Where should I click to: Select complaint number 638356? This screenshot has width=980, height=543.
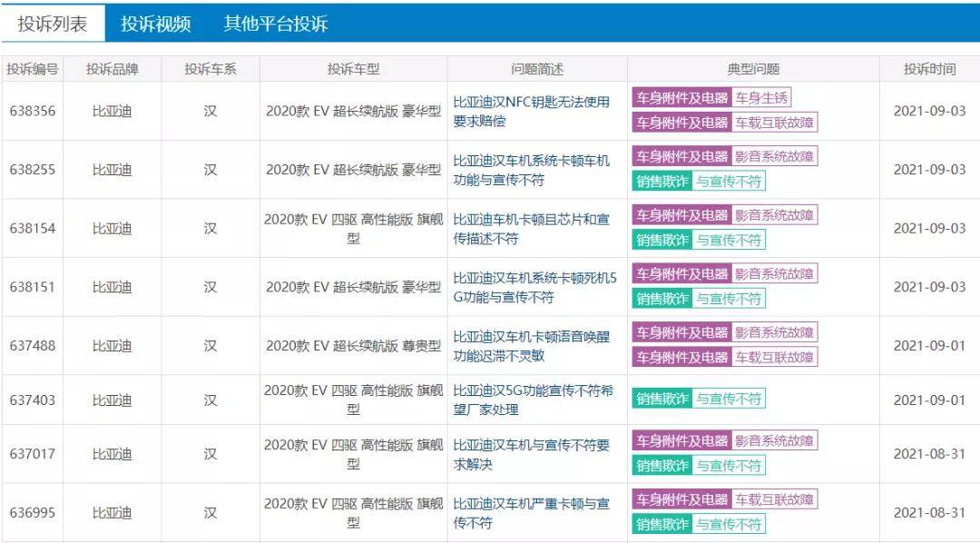[33, 111]
